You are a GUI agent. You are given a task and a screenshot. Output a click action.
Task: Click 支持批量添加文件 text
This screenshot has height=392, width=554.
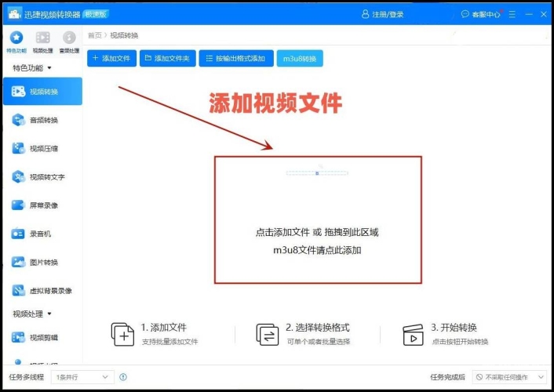pos(170,342)
